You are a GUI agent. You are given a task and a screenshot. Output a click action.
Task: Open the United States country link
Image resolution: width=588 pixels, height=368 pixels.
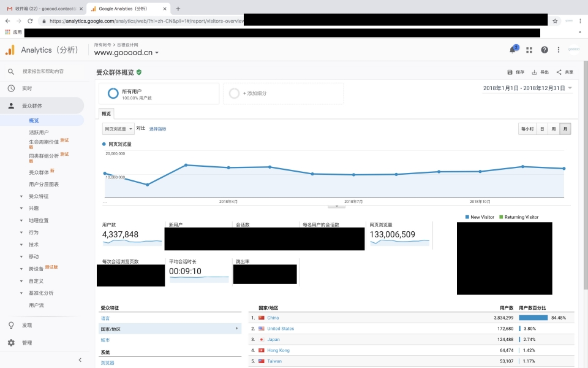[x=281, y=329]
